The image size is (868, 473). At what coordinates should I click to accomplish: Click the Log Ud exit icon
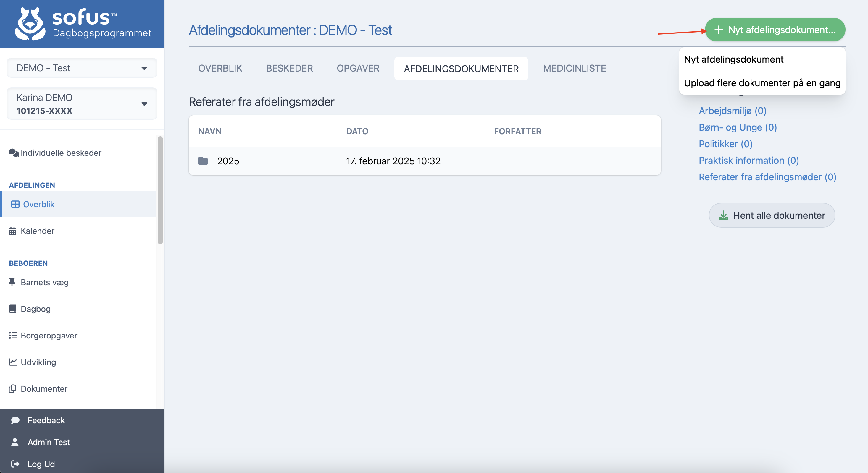pos(15,464)
